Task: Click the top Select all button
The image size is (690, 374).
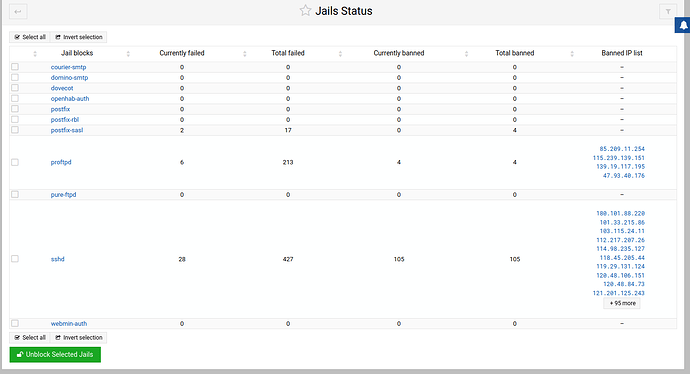Action: click(x=30, y=37)
